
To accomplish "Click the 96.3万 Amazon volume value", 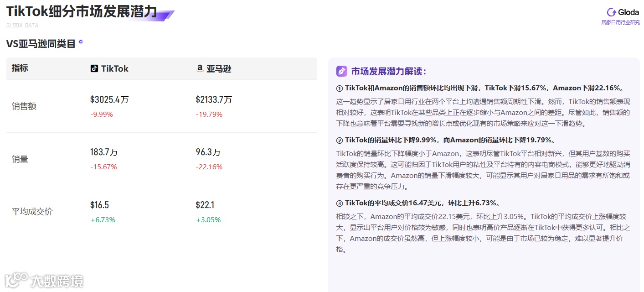I will [x=208, y=152].
